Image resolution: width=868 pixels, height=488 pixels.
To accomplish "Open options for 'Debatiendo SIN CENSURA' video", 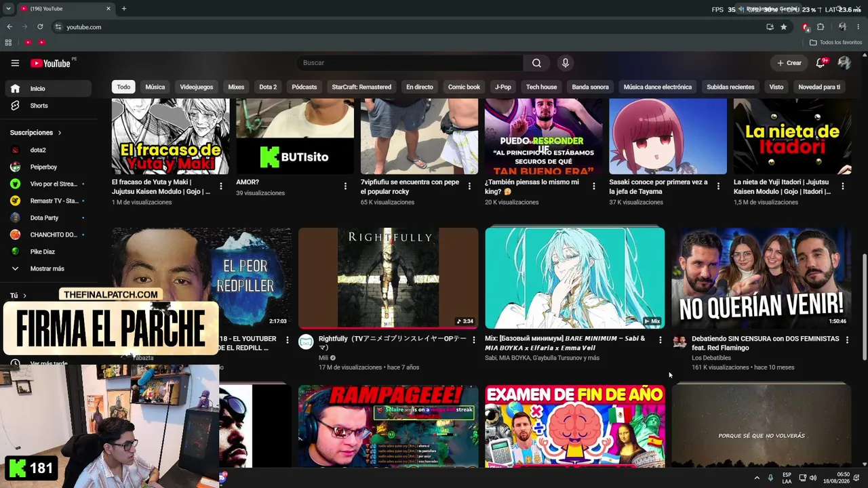I will click(847, 340).
